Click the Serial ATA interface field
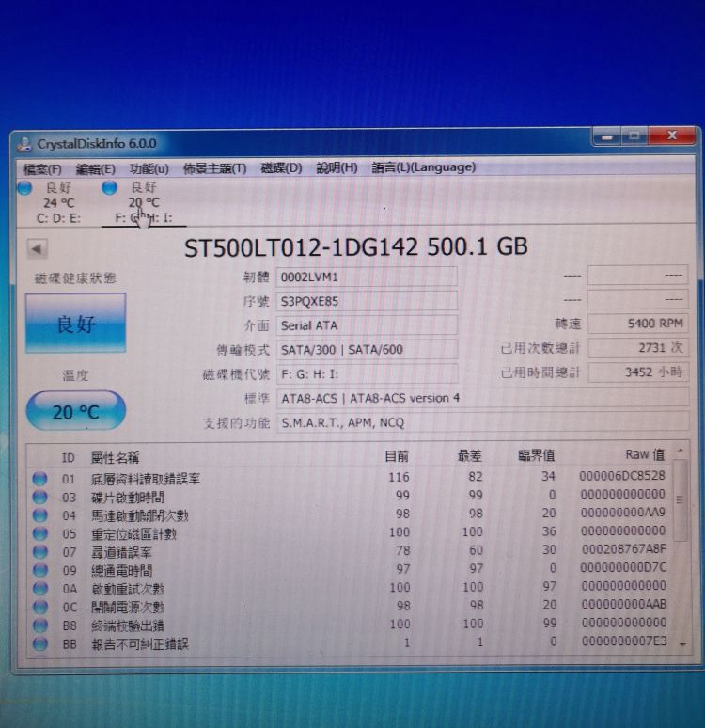The image size is (705, 728). [x=367, y=325]
